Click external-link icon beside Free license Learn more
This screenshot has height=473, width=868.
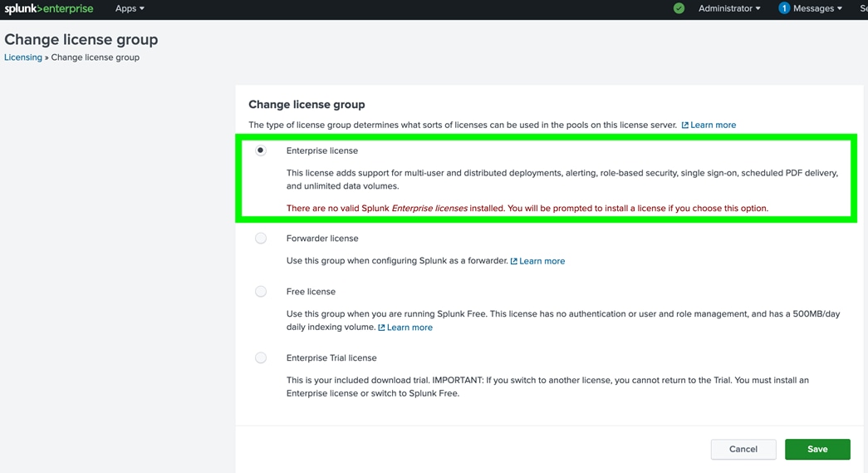point(381,328)
